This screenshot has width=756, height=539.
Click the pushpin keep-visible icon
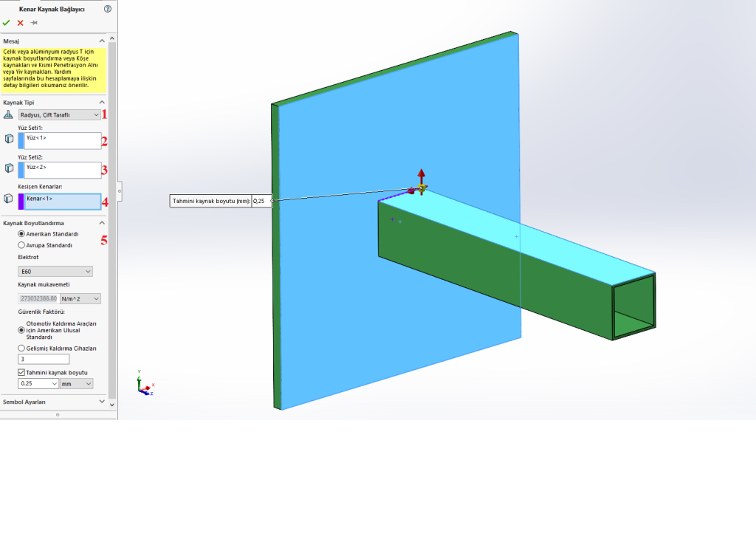(33, 23)
